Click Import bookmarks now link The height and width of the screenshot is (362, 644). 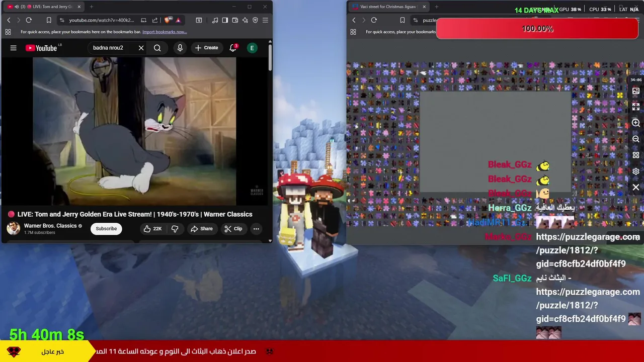tap(165, 32)
